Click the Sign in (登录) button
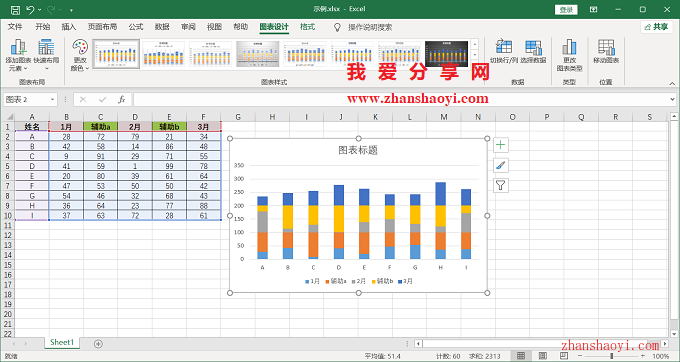 (x=566, y=10)
